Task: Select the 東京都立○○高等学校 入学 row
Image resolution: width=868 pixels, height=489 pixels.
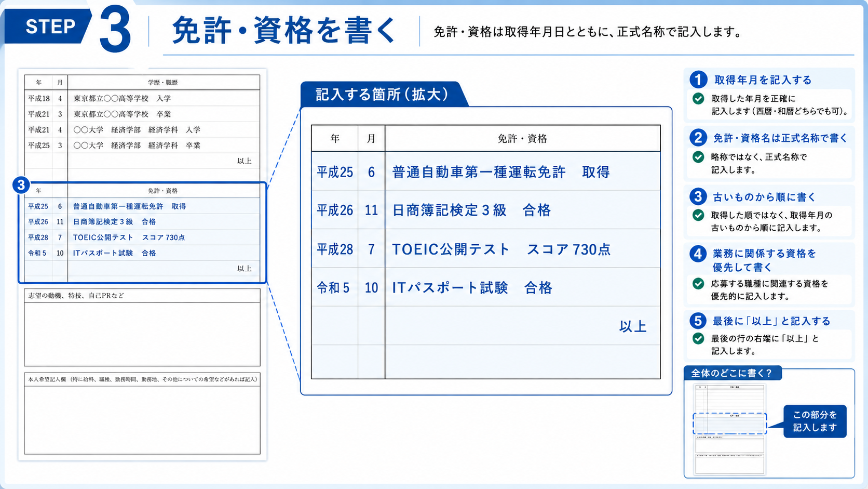Action: [143, 98]
